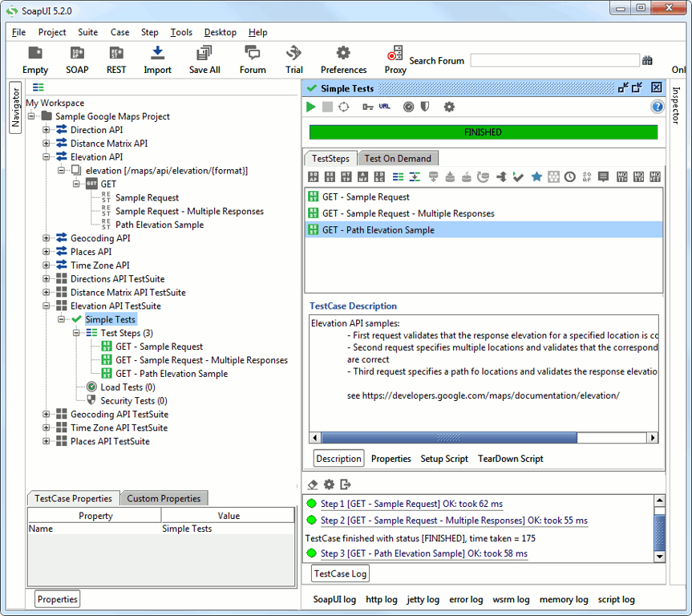692x616 pixels.
Task: Add HTTP request test step icon
Action: point(346,177)
